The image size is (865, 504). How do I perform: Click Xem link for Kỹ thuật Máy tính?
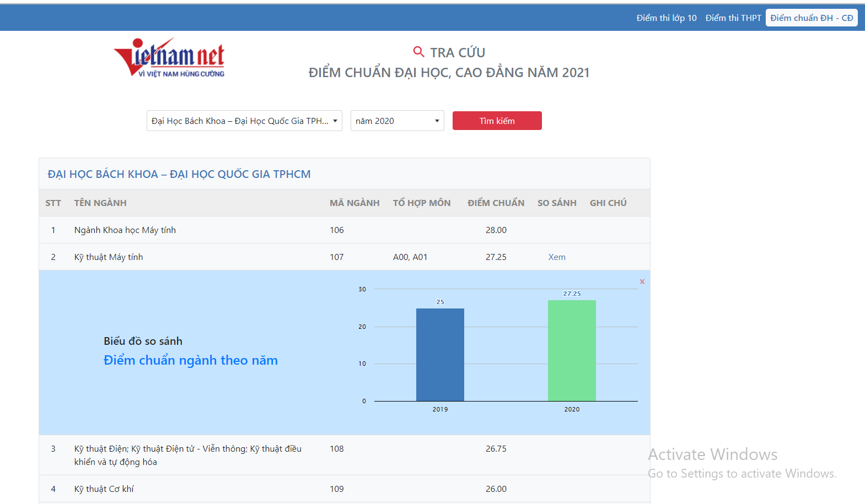click(556, 257)
